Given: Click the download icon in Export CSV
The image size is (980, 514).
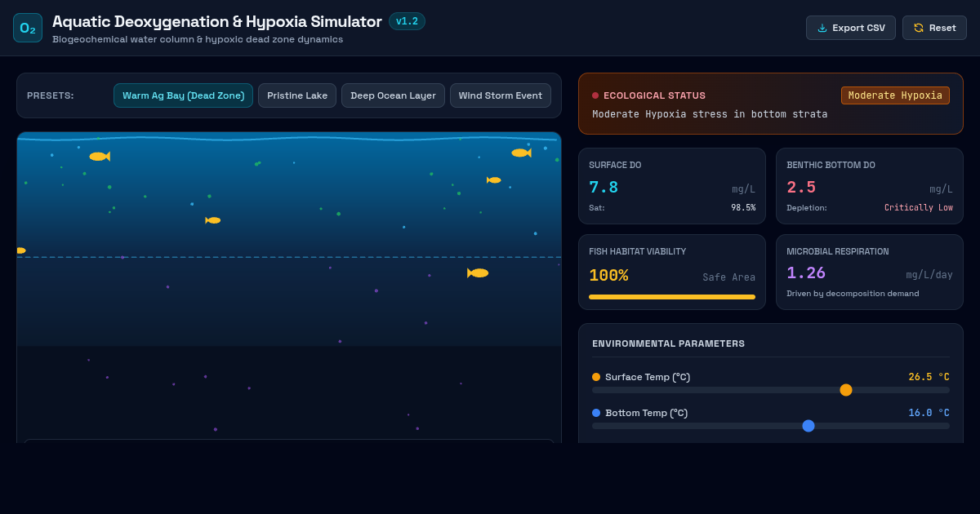Looking at the screenshot, I should click(x=822, y=28).
